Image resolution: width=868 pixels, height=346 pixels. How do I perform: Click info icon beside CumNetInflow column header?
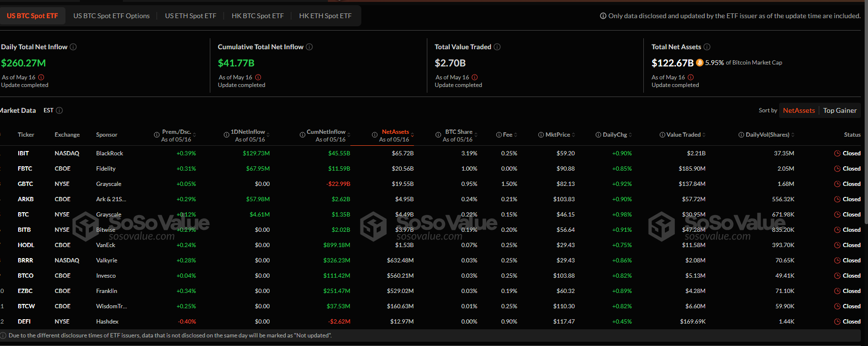[x=303, y=135]
